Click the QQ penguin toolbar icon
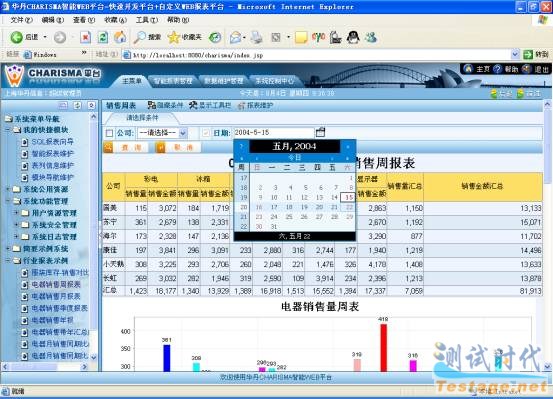Viewport: 553px width, 399px height. coord(353,37)
